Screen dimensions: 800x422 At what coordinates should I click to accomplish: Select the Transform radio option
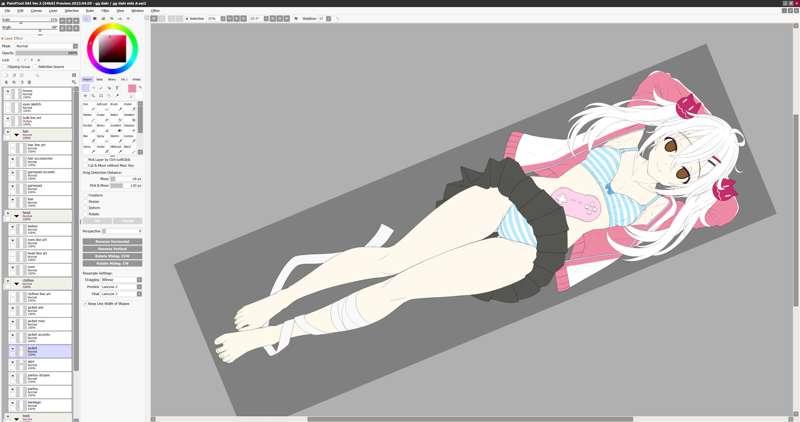(x=86, y=195)
